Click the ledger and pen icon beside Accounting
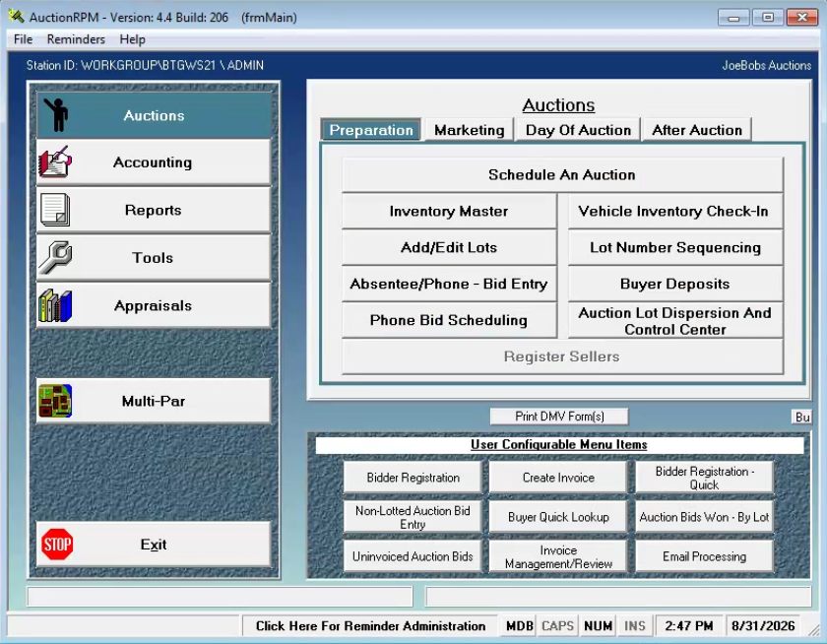The width and height of the screenshot is (827, 644). point(55,161)
